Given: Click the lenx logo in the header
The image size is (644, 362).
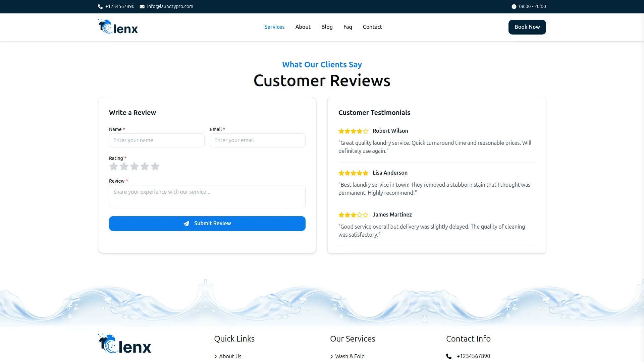Looking at the screenshot, I should 117,26.
